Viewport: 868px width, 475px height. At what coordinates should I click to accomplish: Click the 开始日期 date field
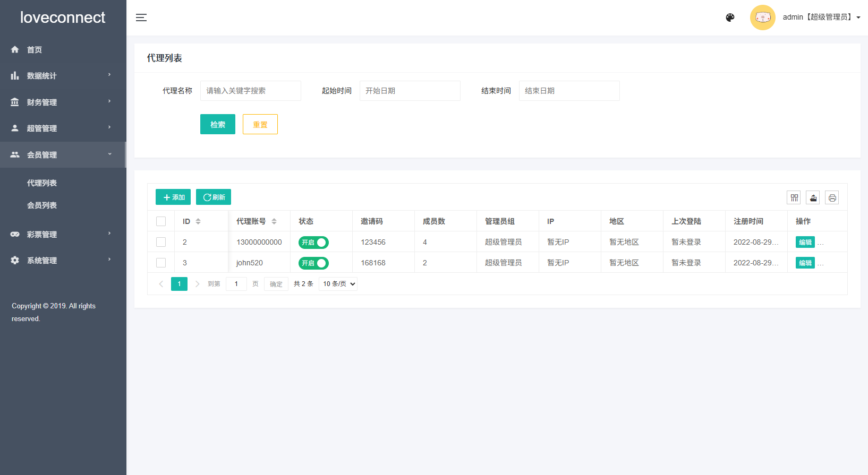(410, 91)
